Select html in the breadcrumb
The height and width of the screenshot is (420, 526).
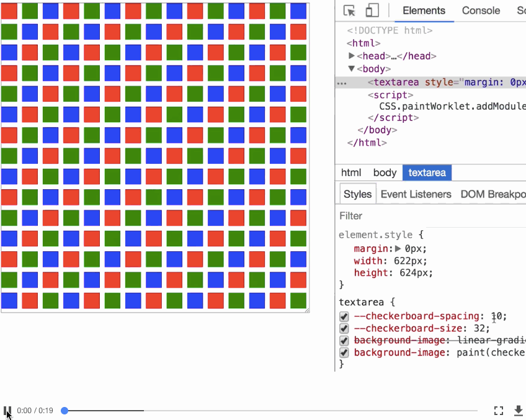point(351,172)
